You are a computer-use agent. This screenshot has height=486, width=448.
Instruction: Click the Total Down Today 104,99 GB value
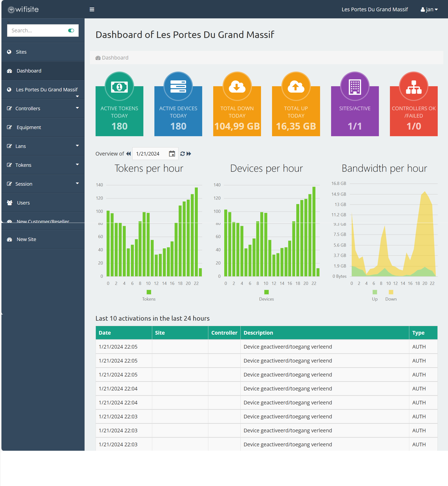237,126
